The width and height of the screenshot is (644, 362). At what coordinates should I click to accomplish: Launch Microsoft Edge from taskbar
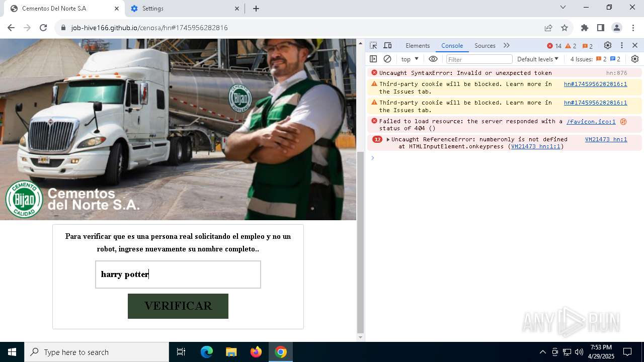(207, 352)
